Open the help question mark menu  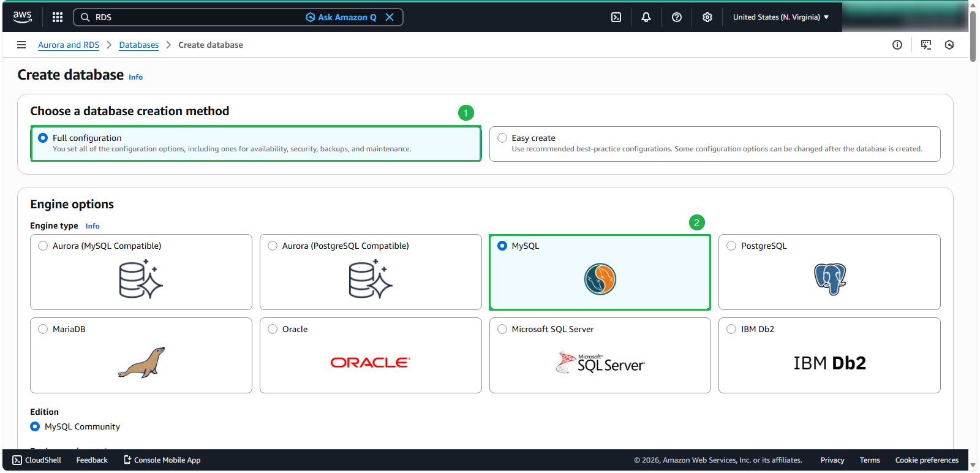point(677,17)
